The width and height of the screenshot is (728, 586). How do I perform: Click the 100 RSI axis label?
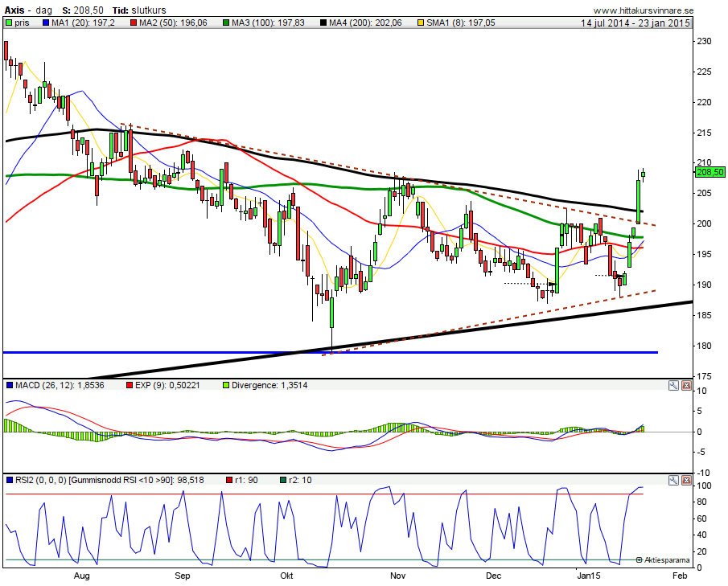pos(704,486)
